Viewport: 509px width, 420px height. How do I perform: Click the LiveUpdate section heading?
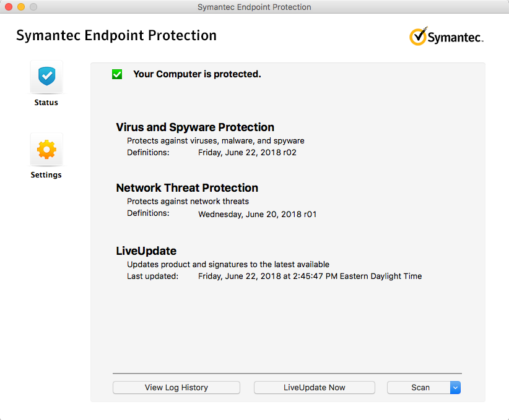click(146, 251)
